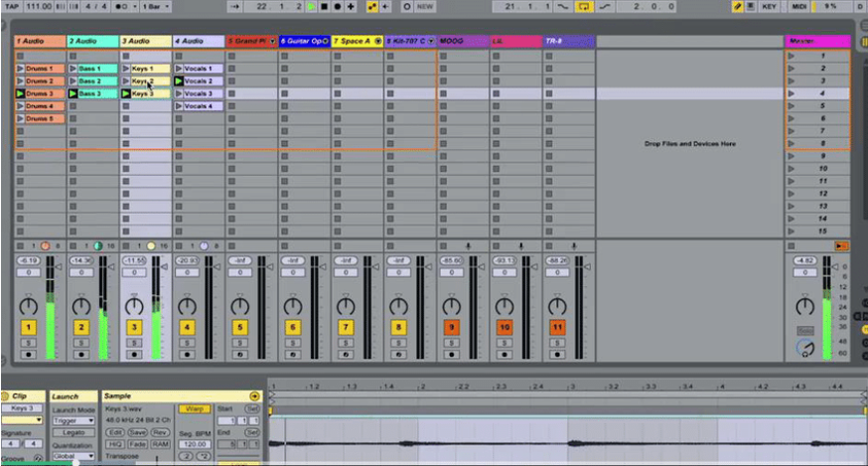Solo track 2 with S button
The image size is (868, 466).
[81, 343]
